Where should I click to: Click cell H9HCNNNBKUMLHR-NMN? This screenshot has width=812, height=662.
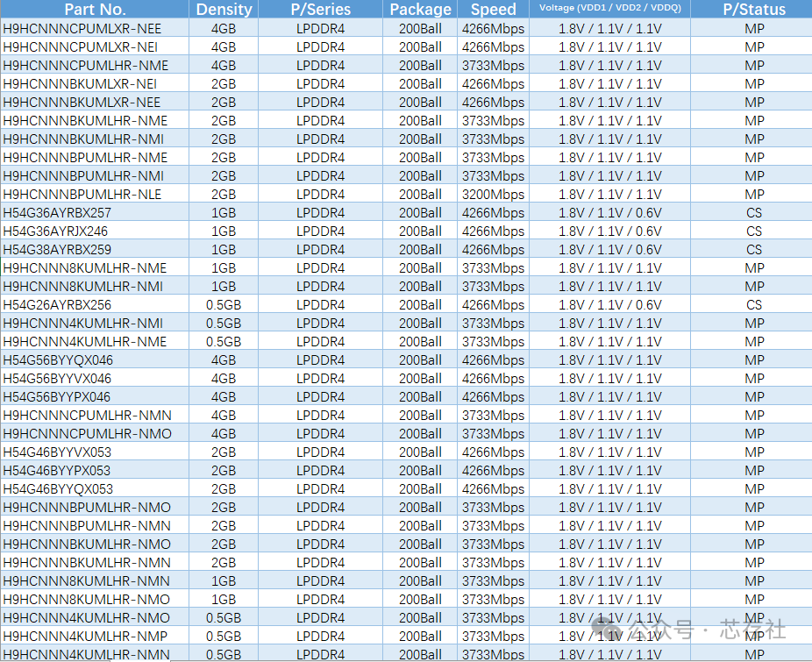(x=95, y=562)
